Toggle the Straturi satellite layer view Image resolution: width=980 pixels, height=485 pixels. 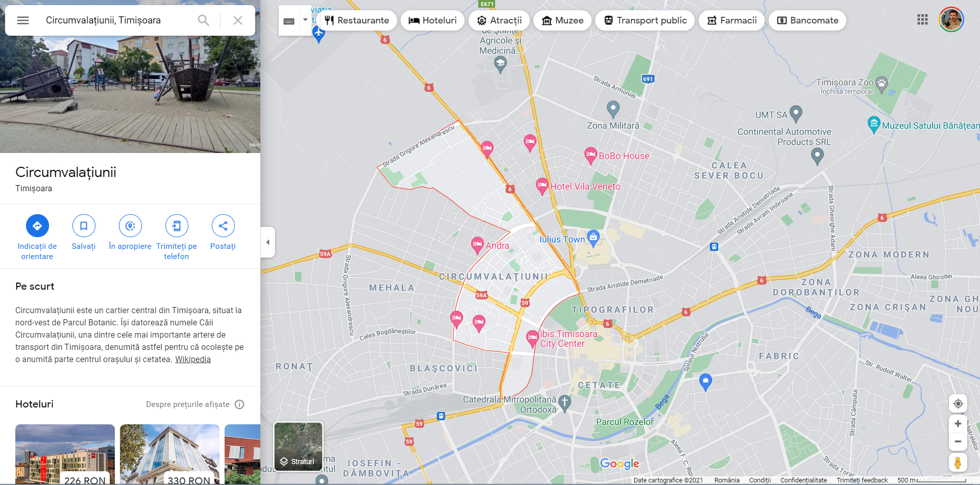298,446
